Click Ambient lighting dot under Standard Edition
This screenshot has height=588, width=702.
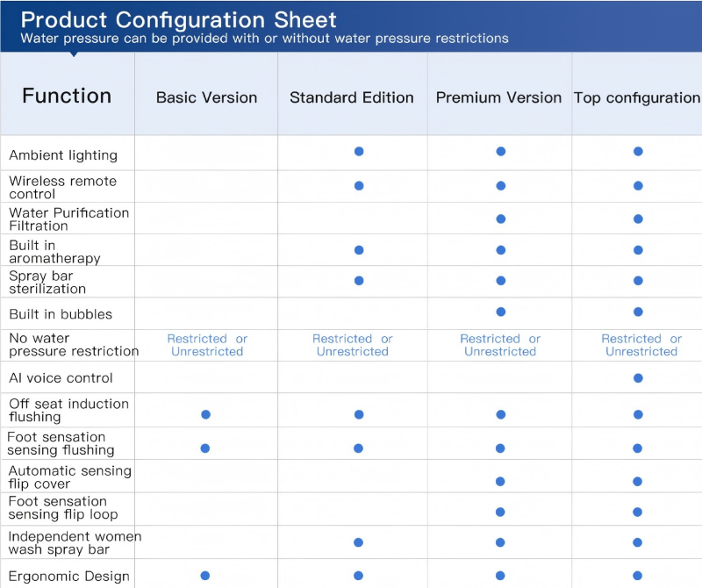coord(359,151)
